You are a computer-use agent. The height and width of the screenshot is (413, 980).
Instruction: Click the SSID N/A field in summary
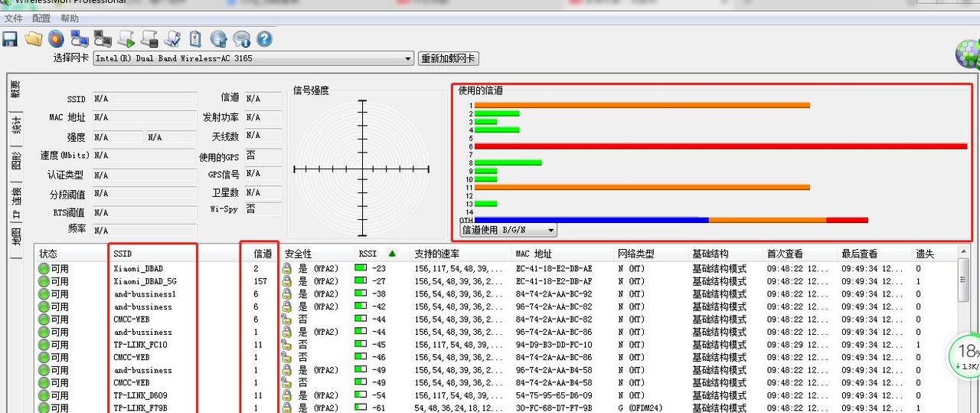tap(145, 99)
